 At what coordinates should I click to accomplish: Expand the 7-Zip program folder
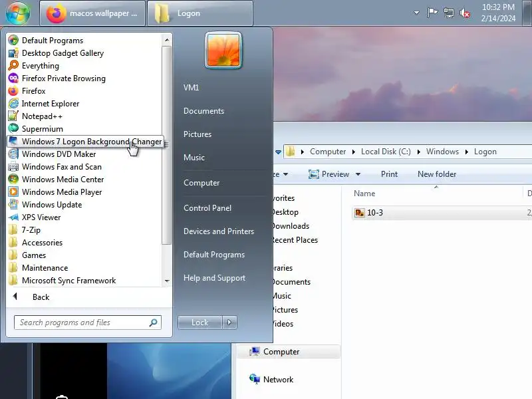(x=31, y=230)
